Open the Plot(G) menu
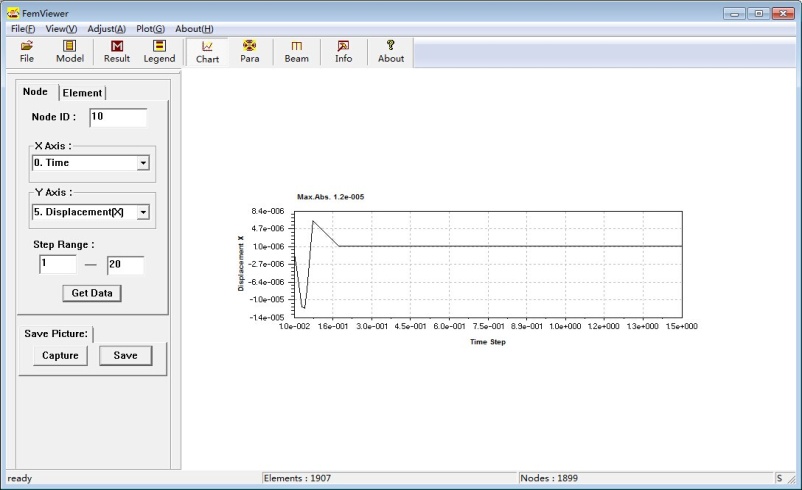 coord(150,29)
